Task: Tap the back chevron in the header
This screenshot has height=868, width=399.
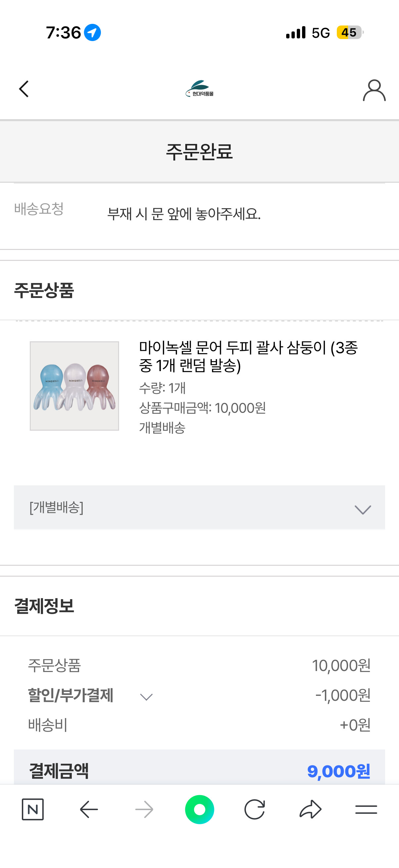Action: 24,89
